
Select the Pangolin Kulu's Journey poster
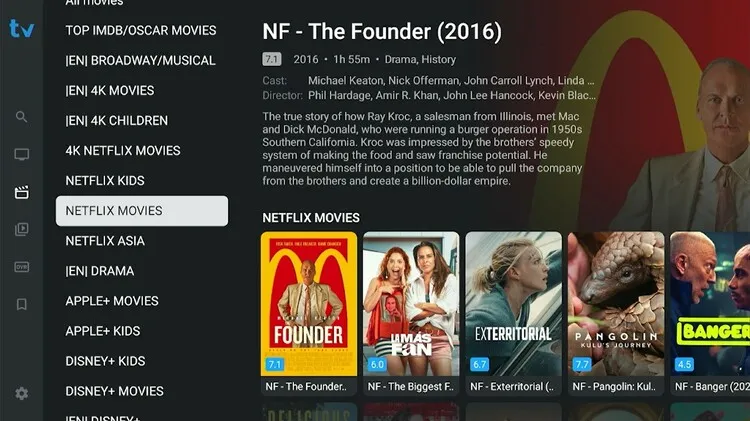tap(616, 313)
